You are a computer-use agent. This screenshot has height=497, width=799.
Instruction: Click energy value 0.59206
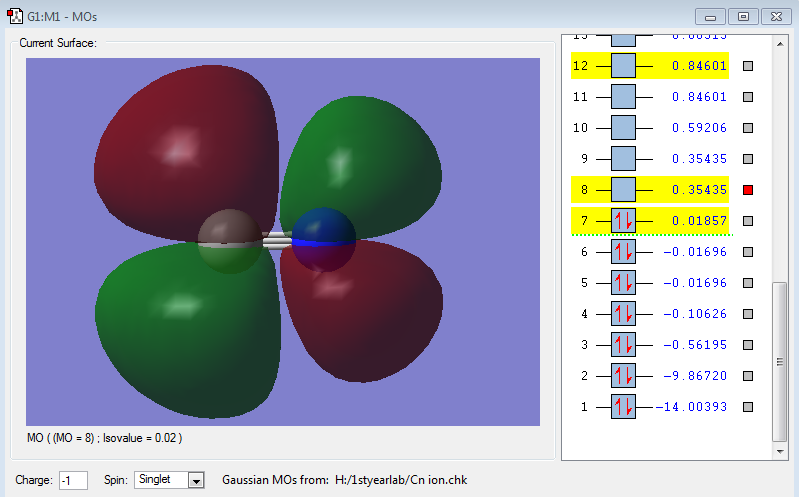point(699,128)
